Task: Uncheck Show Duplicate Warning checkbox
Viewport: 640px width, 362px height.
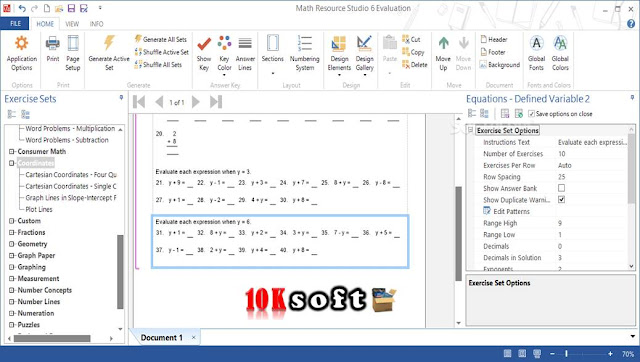Action: (x=562, y=200)
